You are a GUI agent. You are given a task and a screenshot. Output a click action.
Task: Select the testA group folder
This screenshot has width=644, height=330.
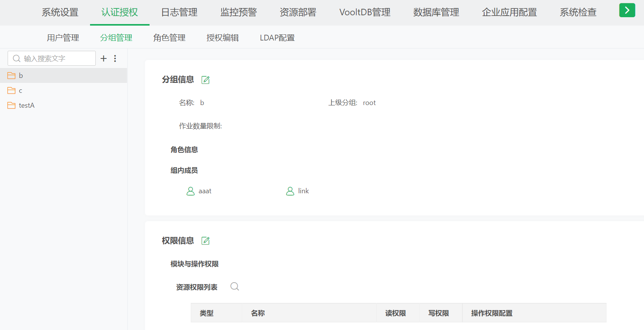click(x=26, y=105)
